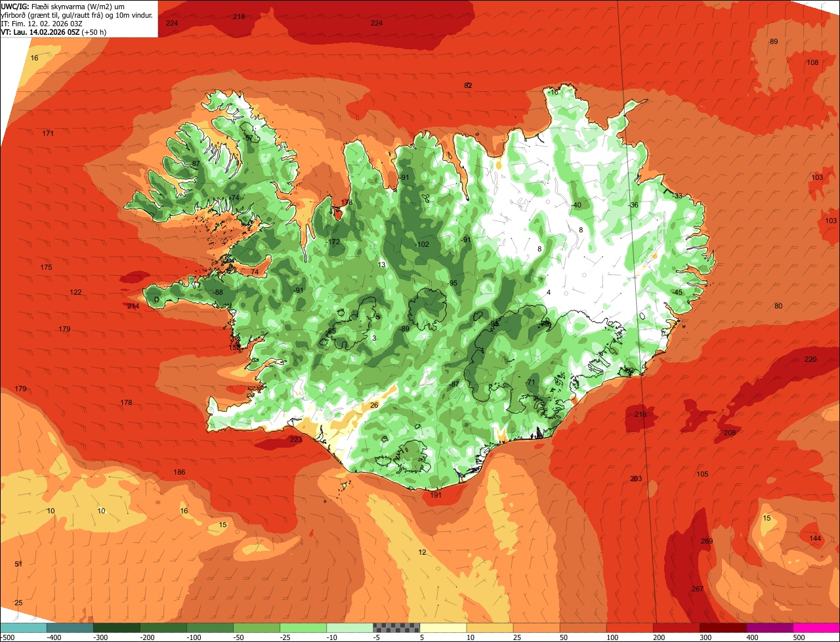
Task: Click the map value "186"
Action: tap(179, 472)
